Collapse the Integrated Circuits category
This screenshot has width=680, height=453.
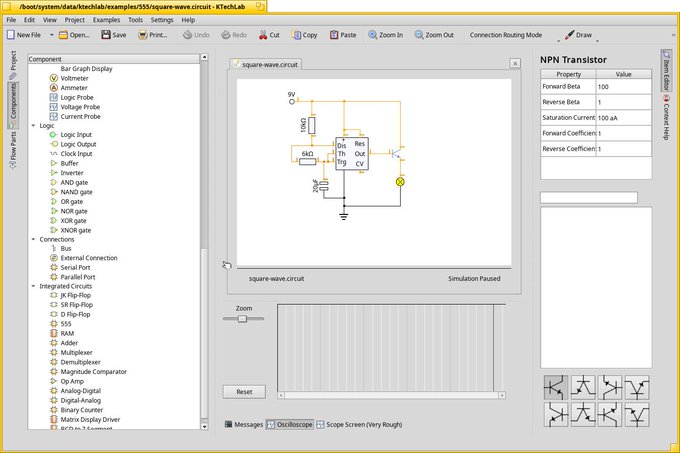(33, 286)
